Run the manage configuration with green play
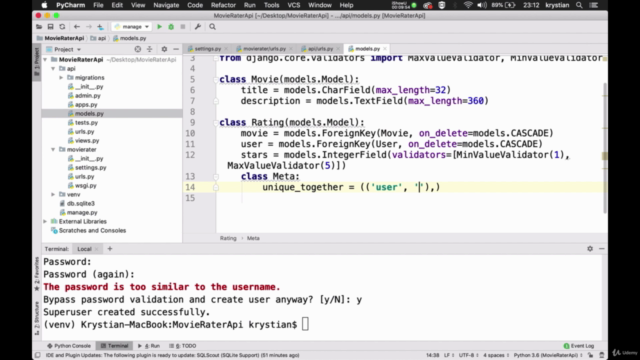The height and width of the screenshot is (360, 640). pyautogui.click(x=160, y=27)
